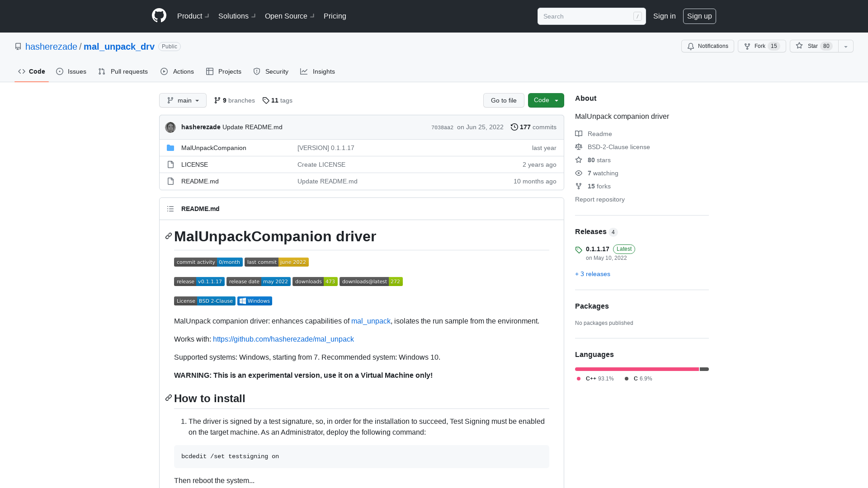
Task: Switch to the Issues tab
Action: pyautogui.click(x=71, y=71)
